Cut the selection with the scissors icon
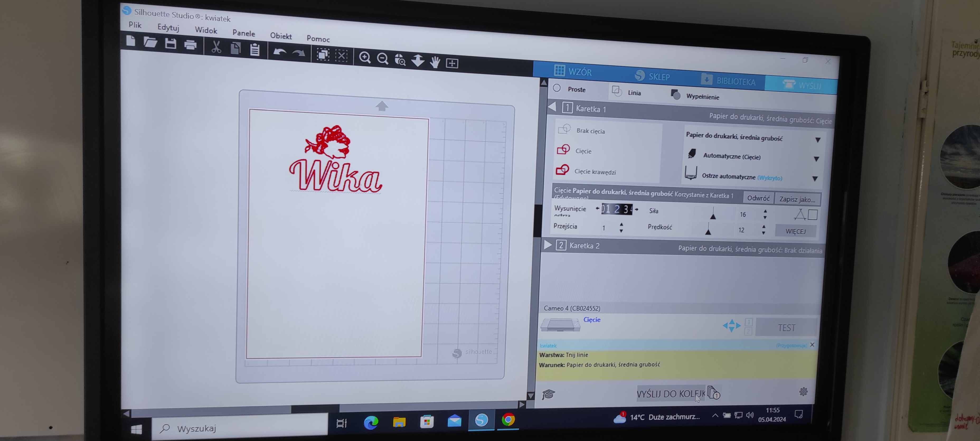 pos(216,47)
